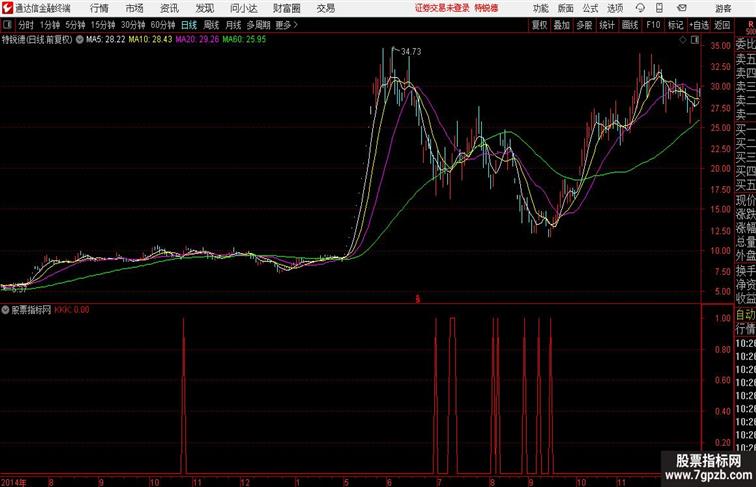
Task: Click the 统计 statistics button
Action: click(x=607, y=25)
